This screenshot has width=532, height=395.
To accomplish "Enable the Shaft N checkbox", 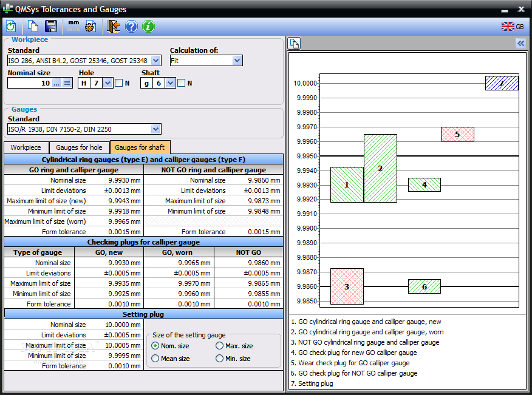I will 182,83.
